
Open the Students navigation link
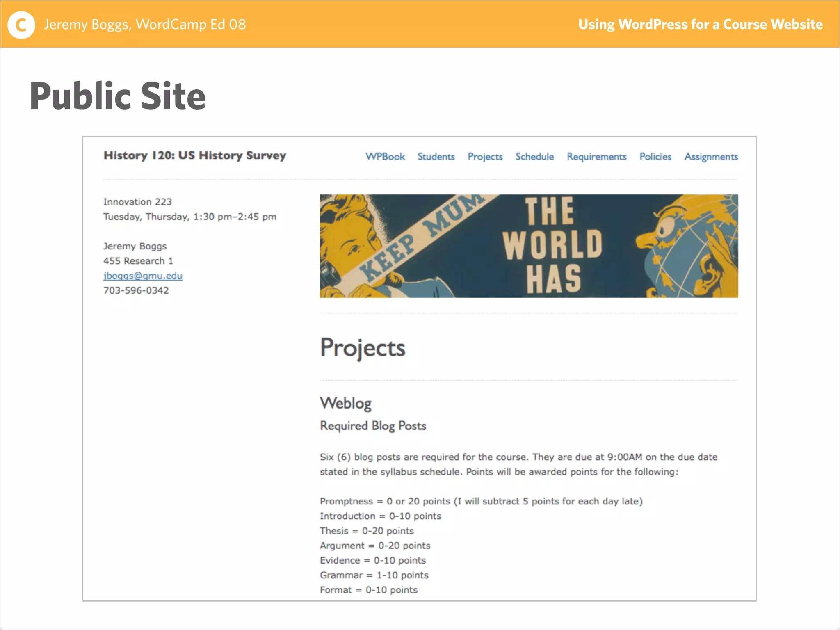tap(436, 157)
